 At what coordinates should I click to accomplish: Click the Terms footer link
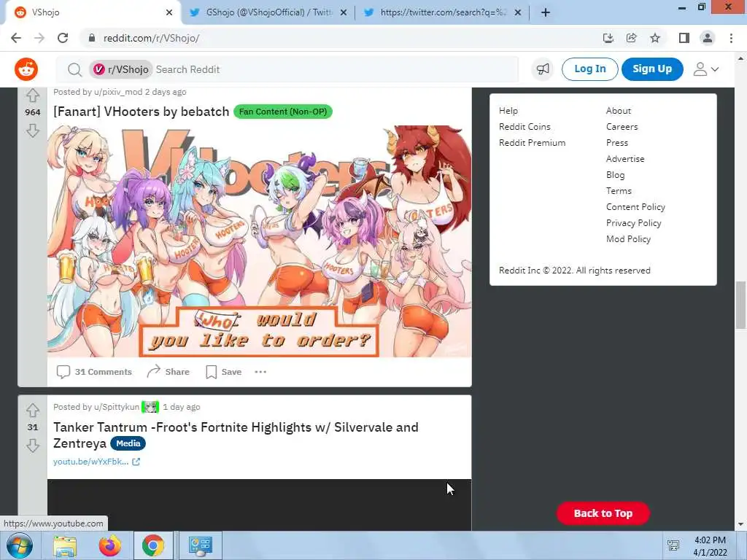point(619,191)
